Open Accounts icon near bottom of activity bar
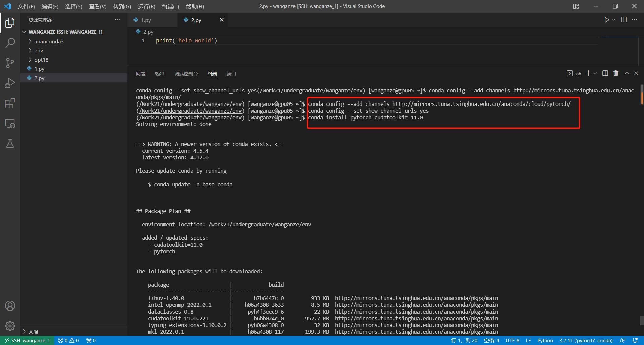644x345 pixels. pos(10,305)
